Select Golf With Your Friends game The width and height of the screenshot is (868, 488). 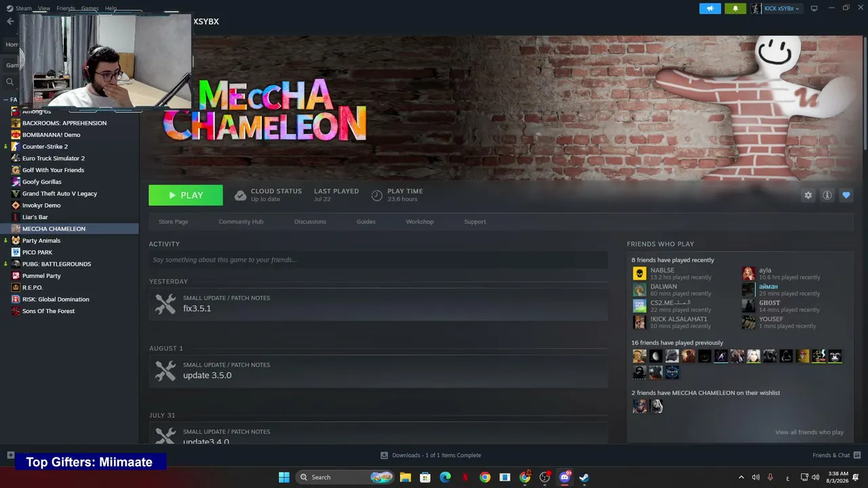53,170
